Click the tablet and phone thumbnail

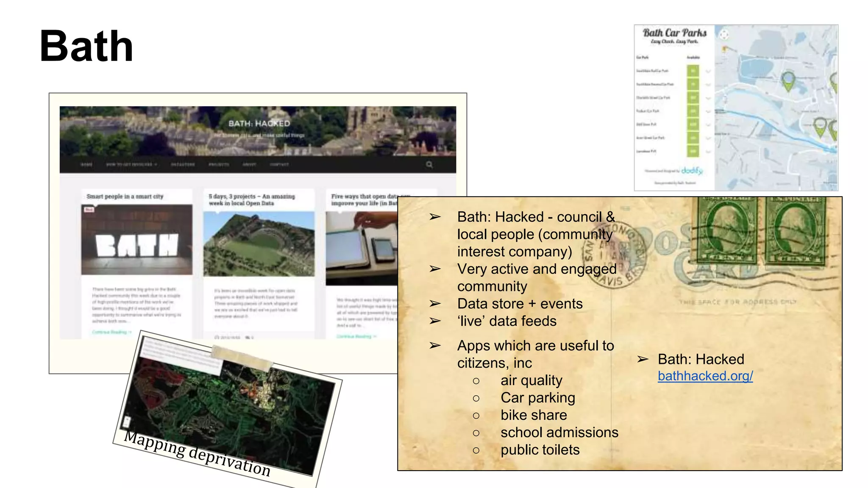coord(362,248)
